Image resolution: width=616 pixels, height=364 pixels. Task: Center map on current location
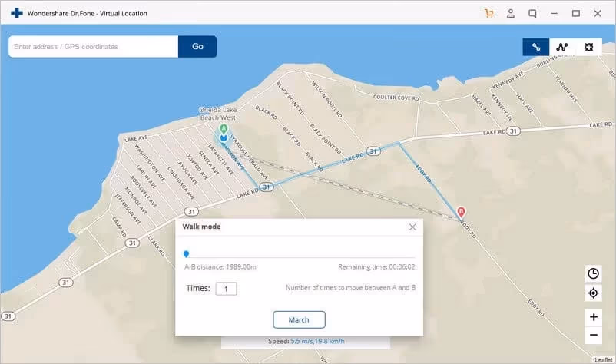tap(593, 293)
